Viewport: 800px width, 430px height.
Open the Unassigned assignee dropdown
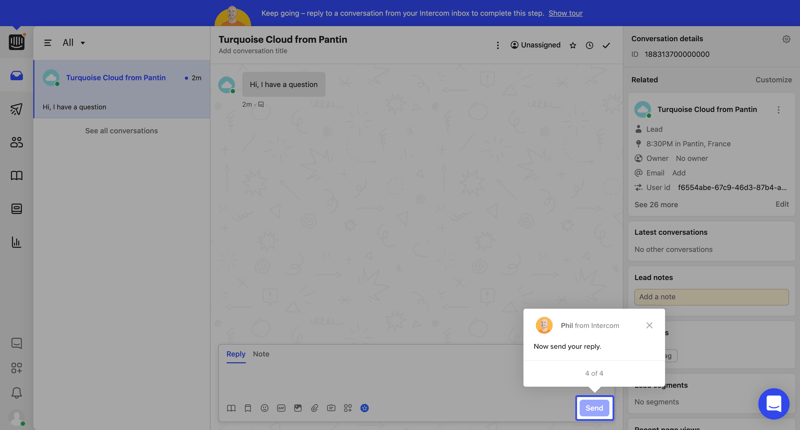535,45
